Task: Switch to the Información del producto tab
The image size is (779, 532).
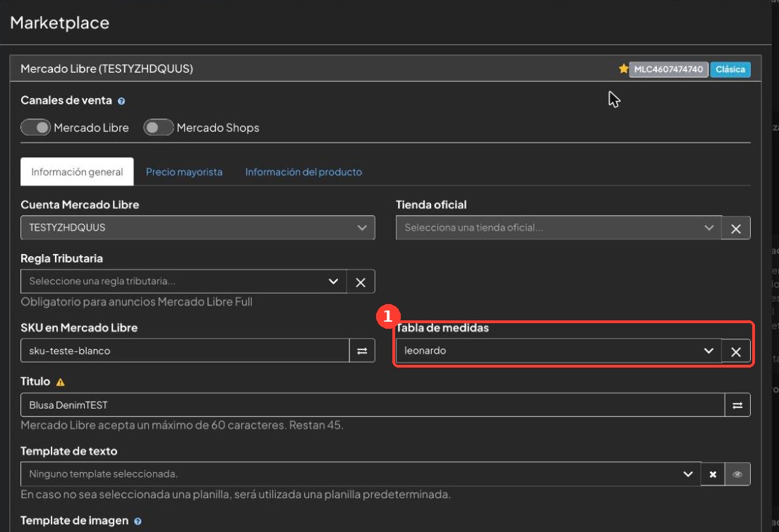Action: (303, 172)
